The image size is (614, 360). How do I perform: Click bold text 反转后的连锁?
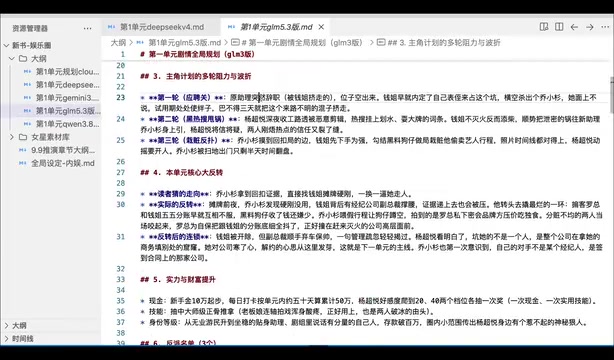[x=179, y=237]
